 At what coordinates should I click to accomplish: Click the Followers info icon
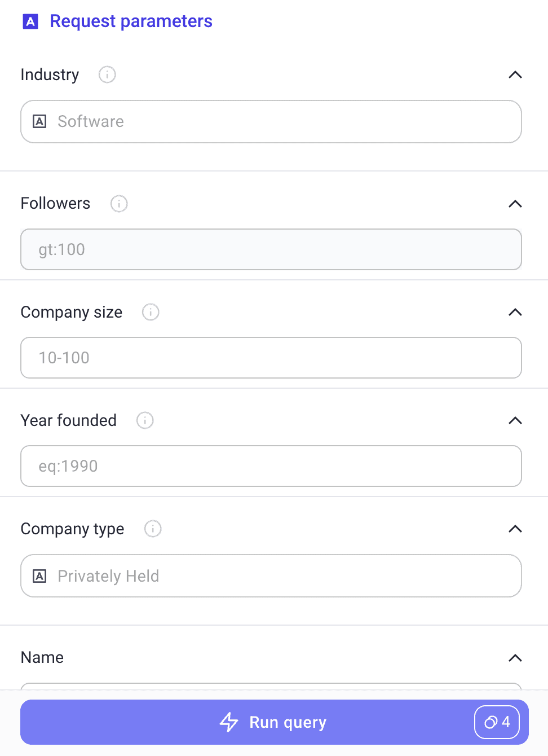(118, 204)
